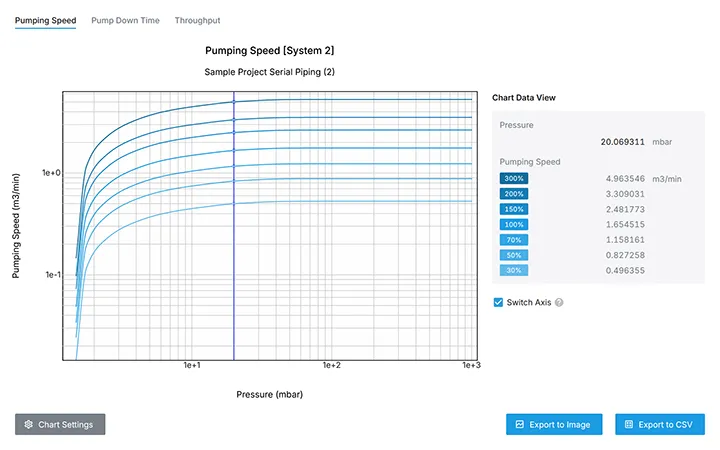This screenshot has height=450, width=720.
Task: Click the pumping speed value 1.158161
Action: 625,240
